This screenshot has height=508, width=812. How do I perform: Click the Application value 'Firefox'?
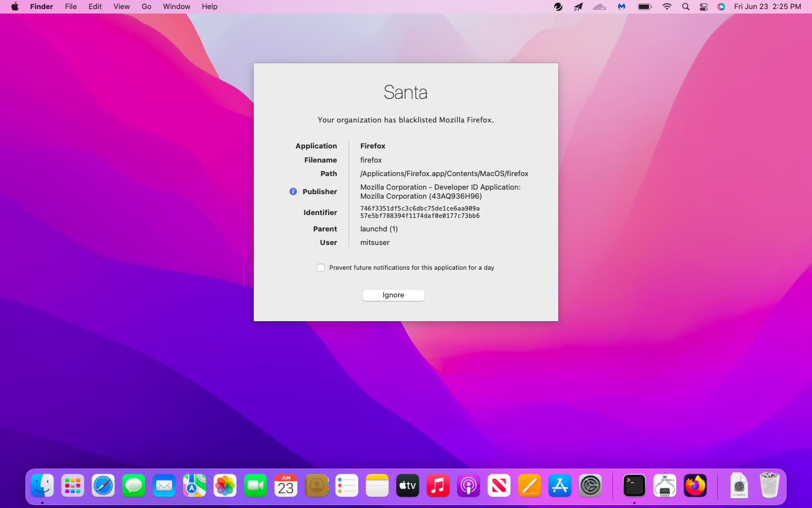click(x=373, y=146)
